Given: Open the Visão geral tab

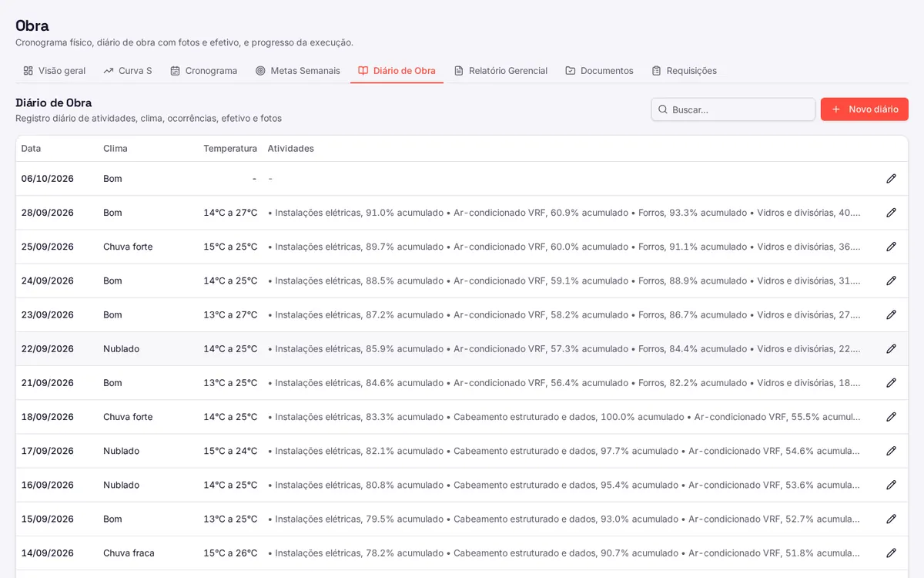Looking at the screenshot, I should click(55, 70).
